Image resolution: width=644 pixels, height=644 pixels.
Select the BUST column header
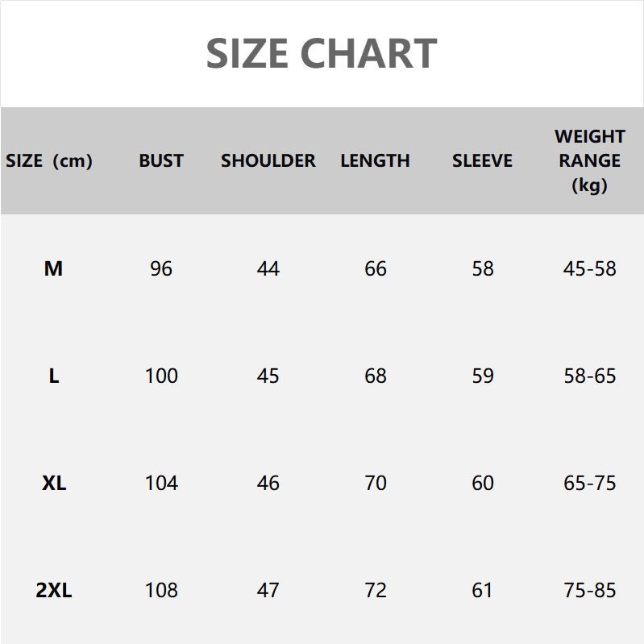coord(161,160)
